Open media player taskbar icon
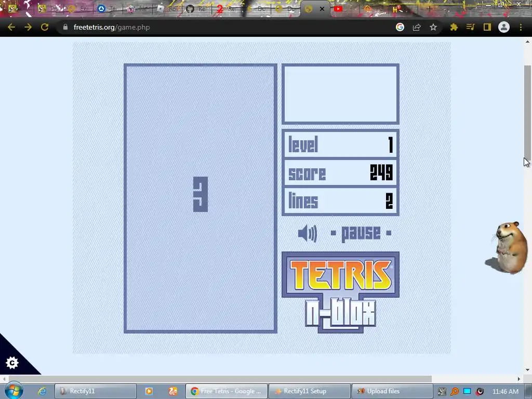The width and height of the screenshot is (532, 399). (149, 391)
